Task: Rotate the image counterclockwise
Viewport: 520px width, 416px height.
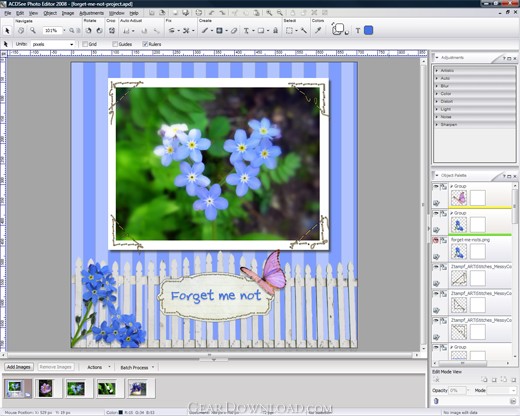Action: point(89,31)
